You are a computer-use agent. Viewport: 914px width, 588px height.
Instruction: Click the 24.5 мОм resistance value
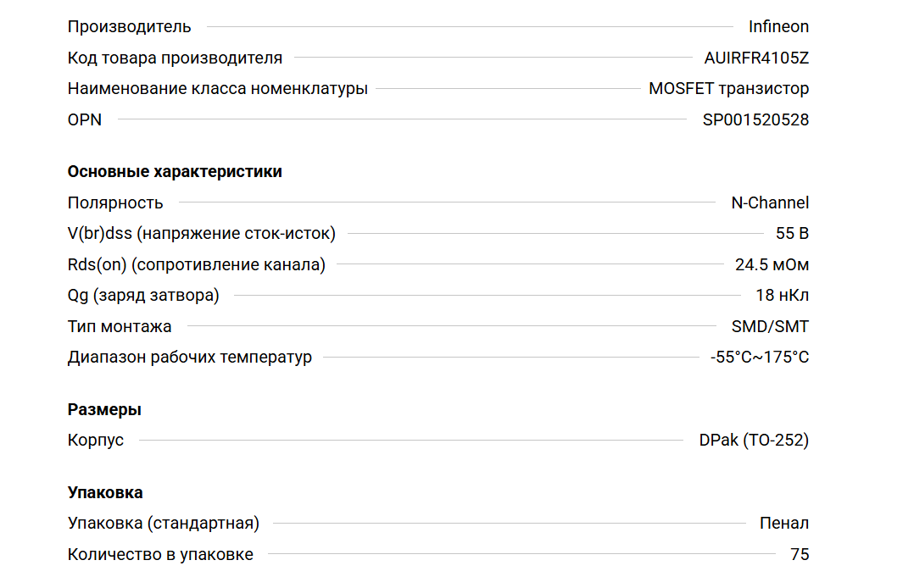pos(772,264)
